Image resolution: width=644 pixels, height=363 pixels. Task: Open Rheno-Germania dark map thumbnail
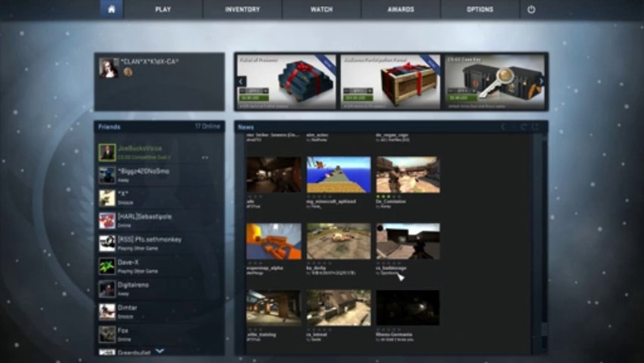click(x=408, y=308)
